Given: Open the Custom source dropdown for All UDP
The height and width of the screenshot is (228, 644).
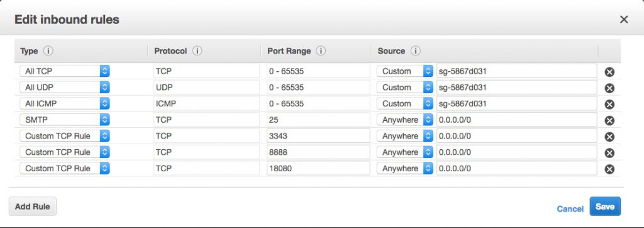Looking at the screenshot, I should pyautogui.click(x=405, y=88).
